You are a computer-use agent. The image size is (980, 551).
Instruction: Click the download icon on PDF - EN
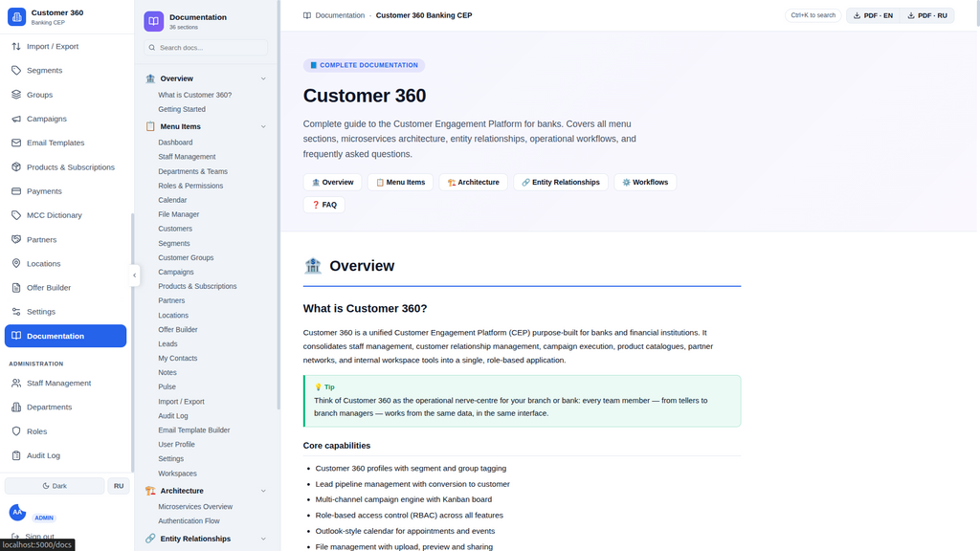[857, 15]
